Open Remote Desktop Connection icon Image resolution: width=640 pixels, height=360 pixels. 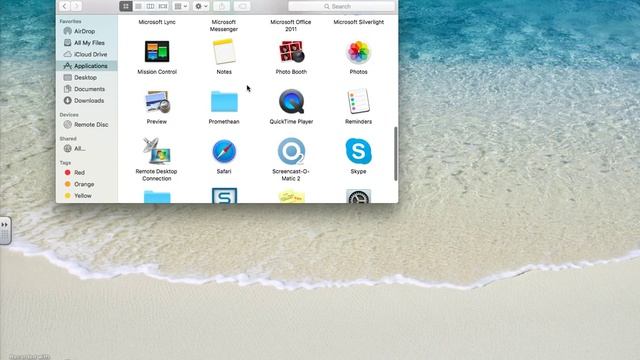[157, 151]
